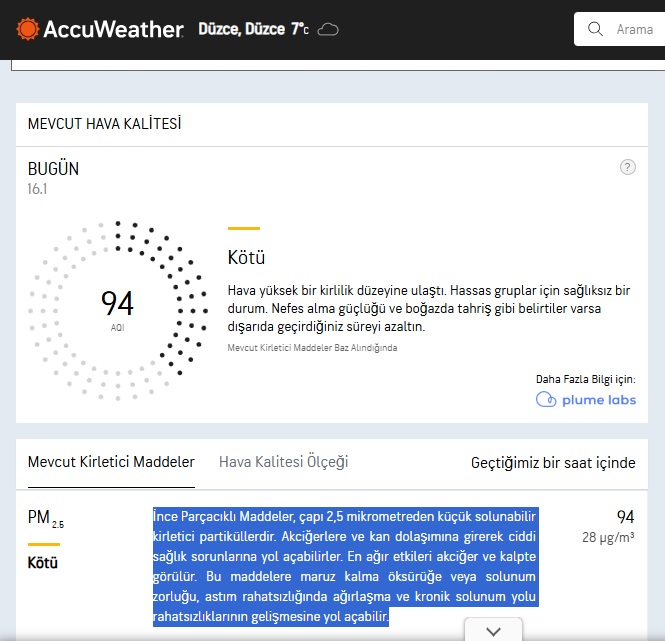Image resolution: width=665 pixels, height=641 pixels.
Task: Click the 7°C temperature in header
Action: 300,30
